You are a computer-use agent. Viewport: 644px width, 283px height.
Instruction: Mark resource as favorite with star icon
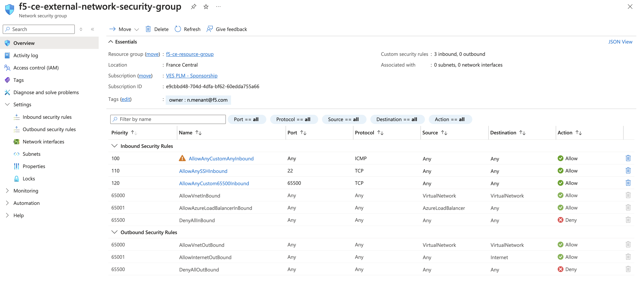coord(206,7)
